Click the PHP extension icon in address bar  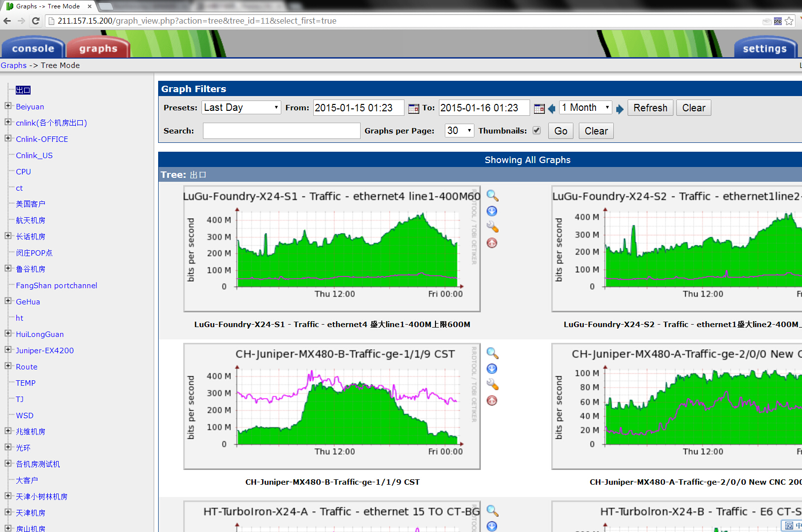point(778,21)
